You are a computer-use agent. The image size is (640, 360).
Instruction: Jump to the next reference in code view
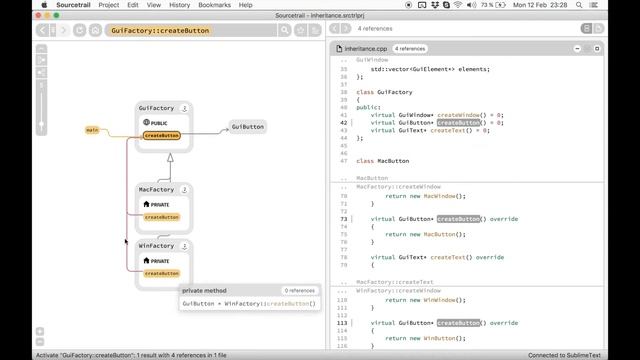346,29
